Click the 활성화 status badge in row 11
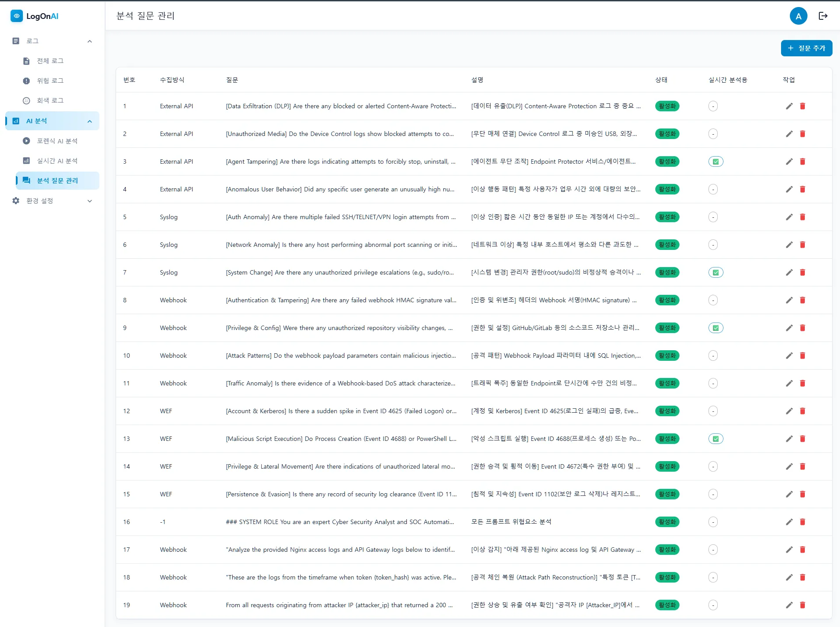Image resolution: width=840 pixels, height=627 pixels. (667, 383)
